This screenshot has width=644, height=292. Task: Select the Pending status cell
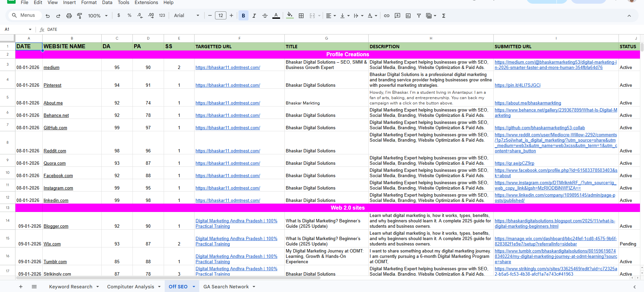click(629, 238)
